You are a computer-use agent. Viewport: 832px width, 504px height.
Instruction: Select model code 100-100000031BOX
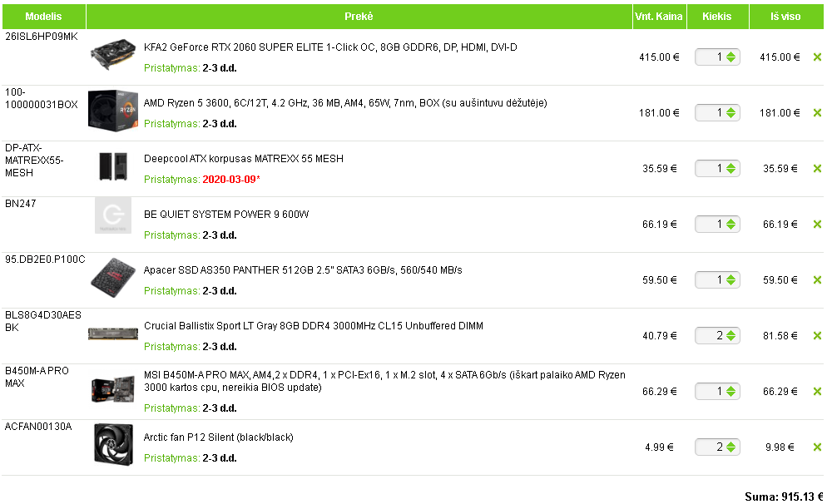coord(42,99)
